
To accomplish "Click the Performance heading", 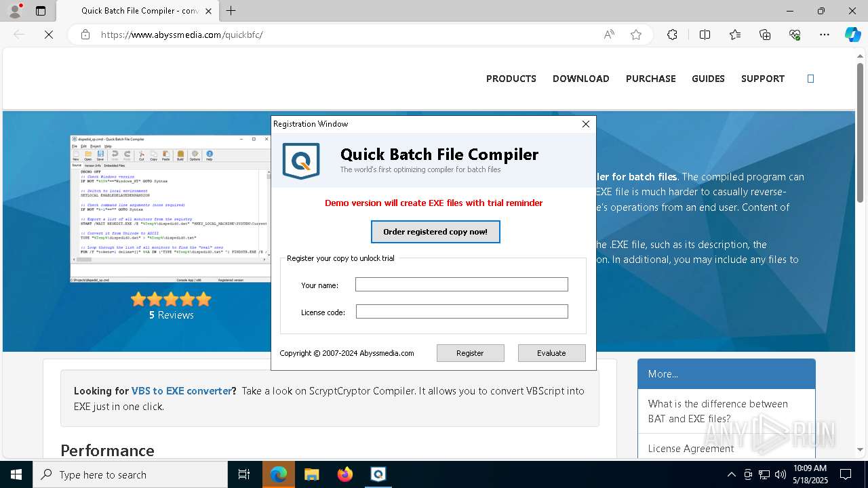I will tap(107, 451).
